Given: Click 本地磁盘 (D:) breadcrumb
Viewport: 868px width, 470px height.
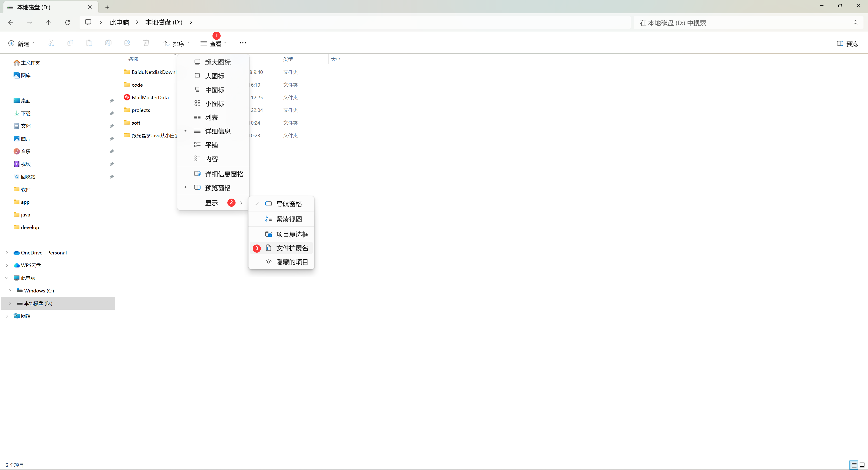Looking at the screenshot, I should tap(164, 22).
